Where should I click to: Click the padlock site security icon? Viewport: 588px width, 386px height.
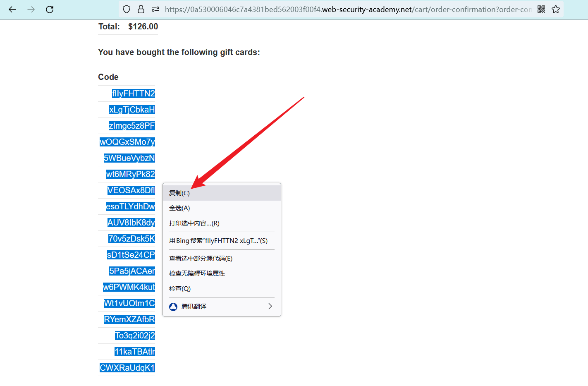pos(141,9)
